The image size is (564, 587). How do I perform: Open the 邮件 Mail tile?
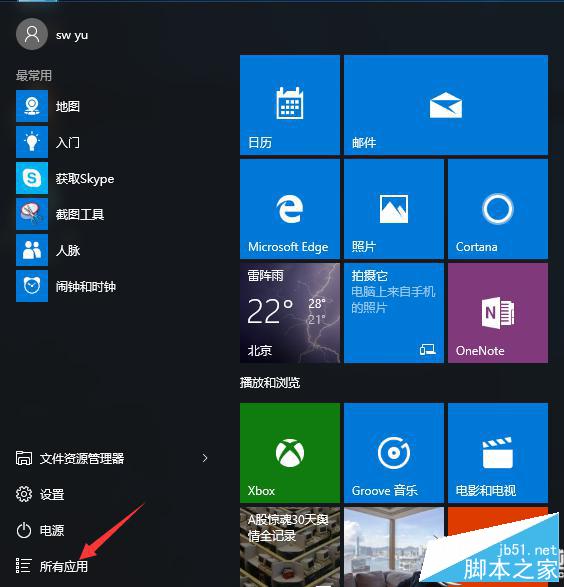click(446, 105)
